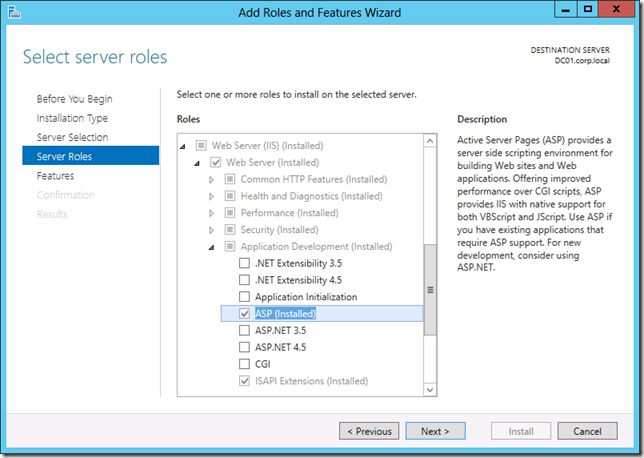
Task: Go to the Before You Begin step
Action: (x=74, y=99)
